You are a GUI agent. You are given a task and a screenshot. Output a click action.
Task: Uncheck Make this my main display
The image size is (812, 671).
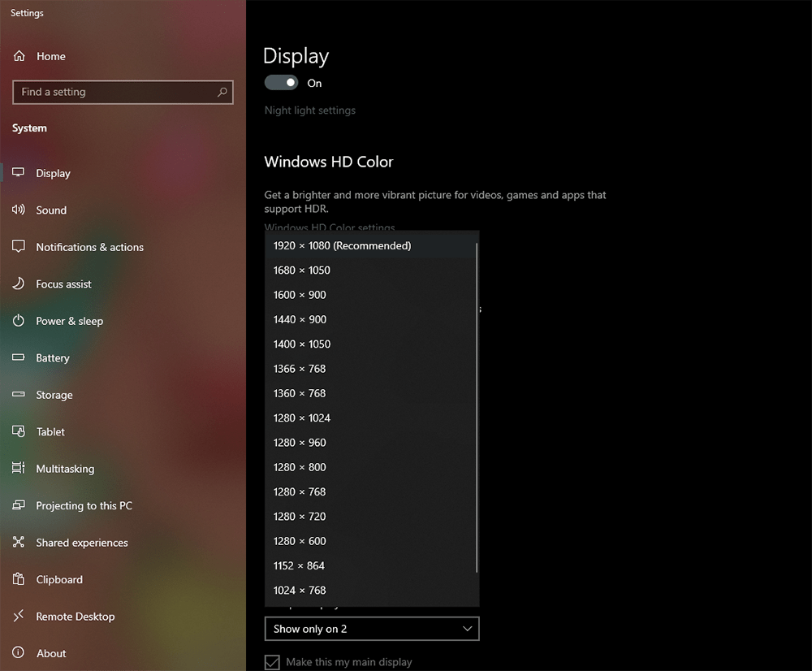[x=272, y=662]
